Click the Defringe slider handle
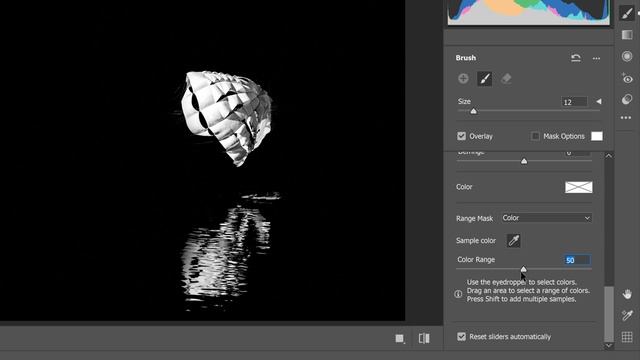This screenshot has width=640, height=360. point(524,161)
